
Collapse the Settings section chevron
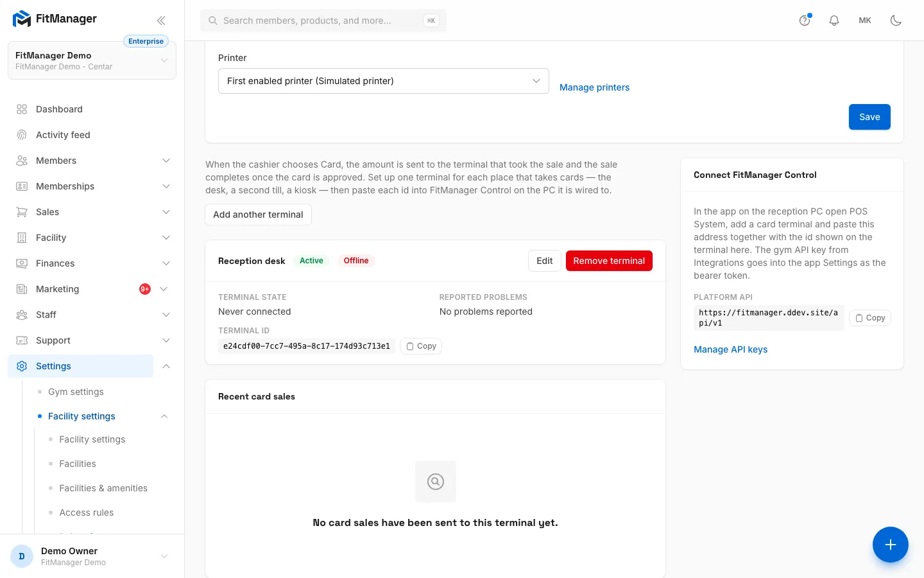166,366
